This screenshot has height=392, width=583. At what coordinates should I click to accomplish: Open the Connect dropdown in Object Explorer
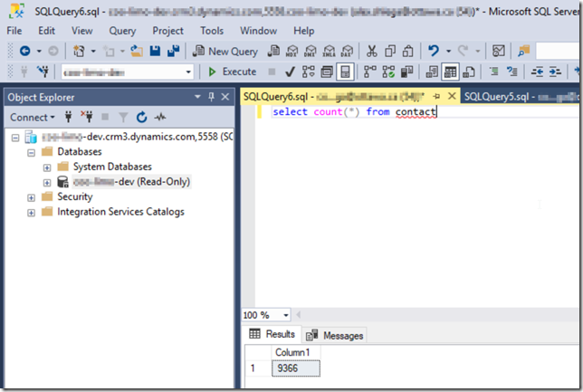[32, 118]
